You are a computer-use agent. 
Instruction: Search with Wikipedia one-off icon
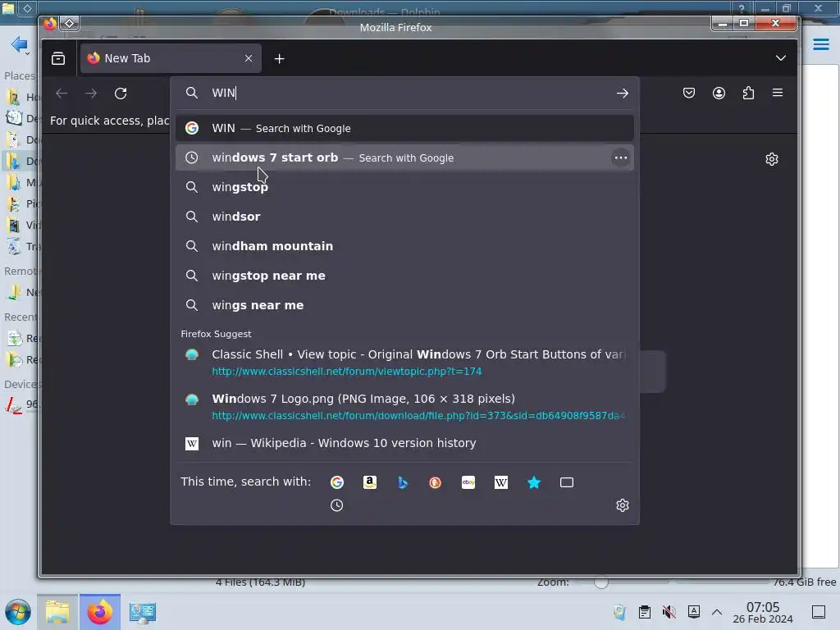click(501, 482)
